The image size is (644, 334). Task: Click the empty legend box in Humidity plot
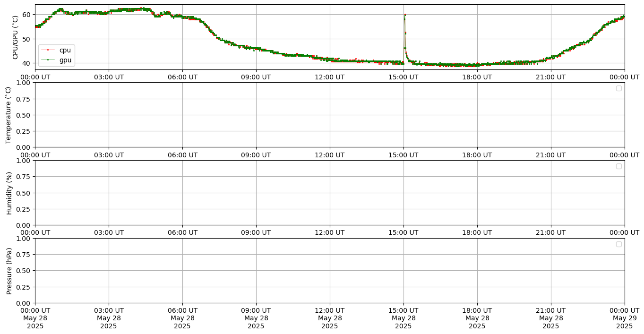(619, 166)
